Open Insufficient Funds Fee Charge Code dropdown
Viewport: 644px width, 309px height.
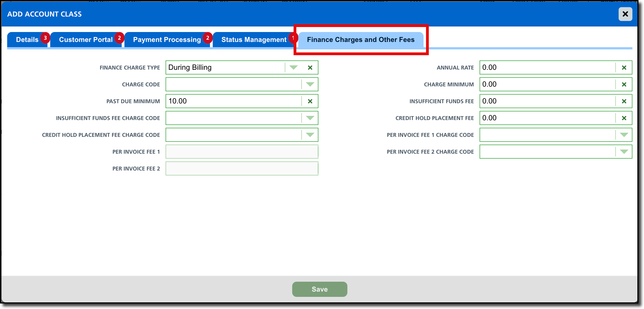[x=310, y=118]
